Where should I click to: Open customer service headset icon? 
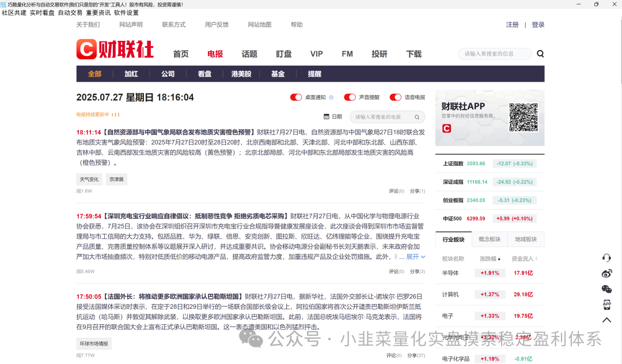pos(606,258)
